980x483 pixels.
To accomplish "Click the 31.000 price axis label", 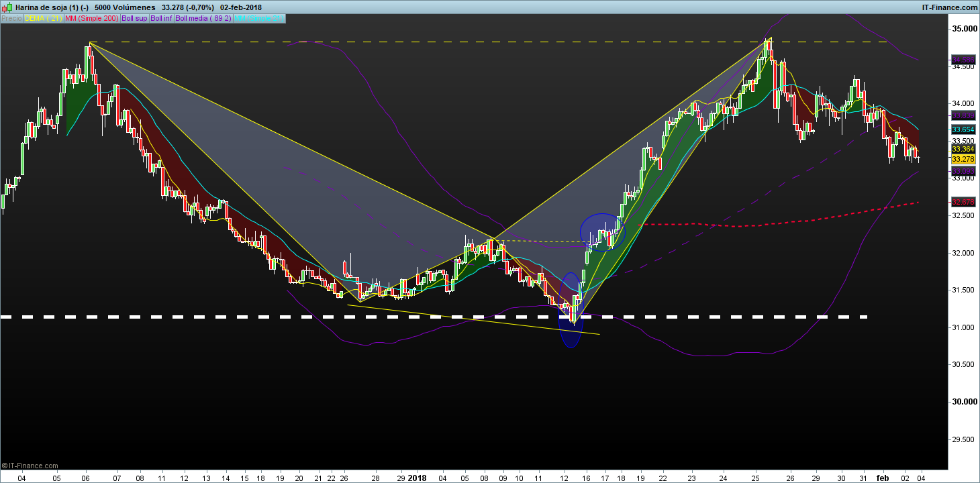I will tap(964, 327).
